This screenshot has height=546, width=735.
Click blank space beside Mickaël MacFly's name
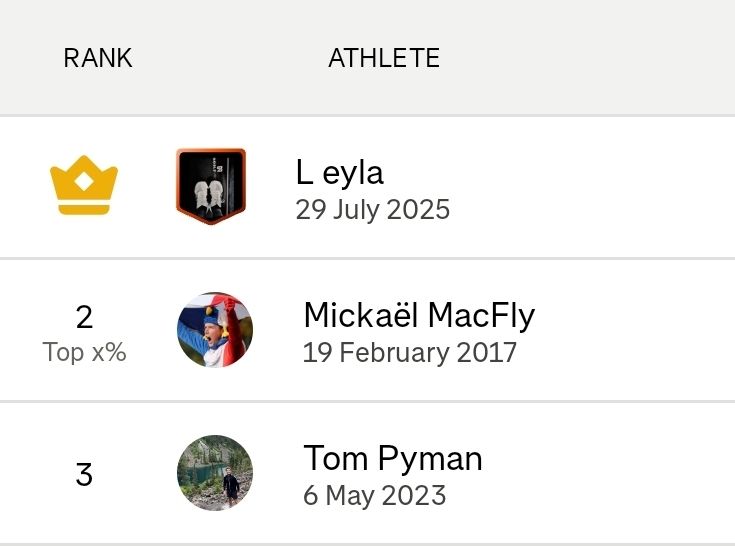633,330
